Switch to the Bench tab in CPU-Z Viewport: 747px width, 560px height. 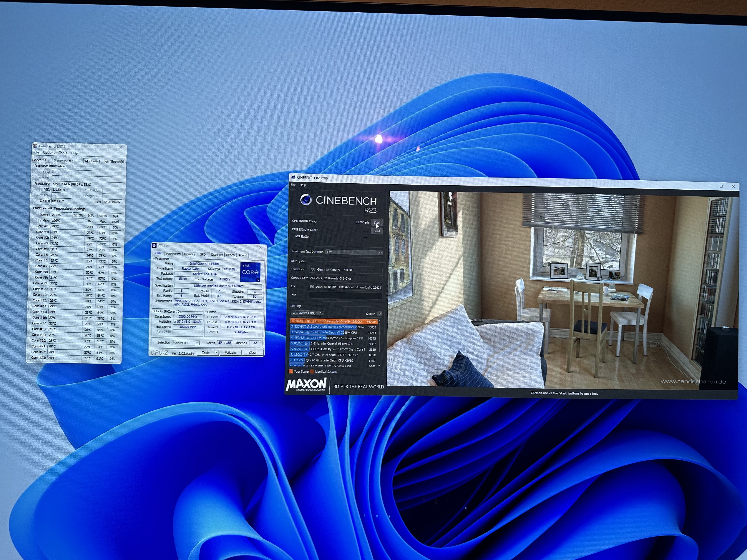tap(230, 255)
